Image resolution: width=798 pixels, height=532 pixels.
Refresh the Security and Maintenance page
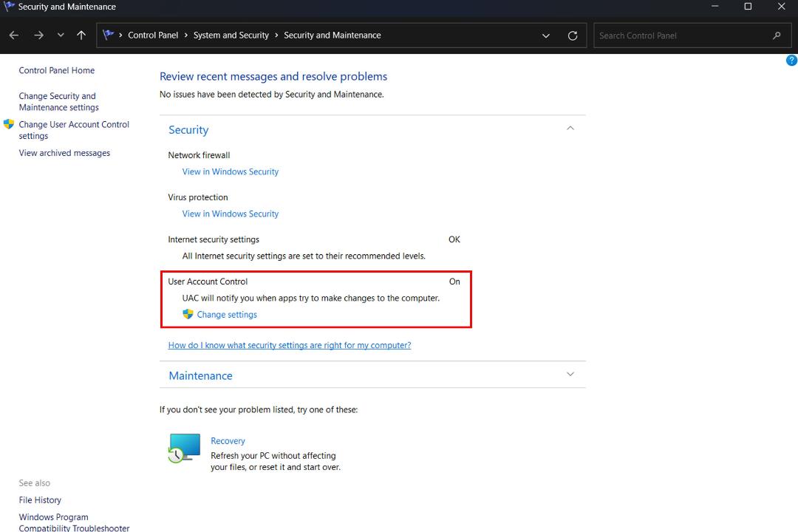pos(573,35)
